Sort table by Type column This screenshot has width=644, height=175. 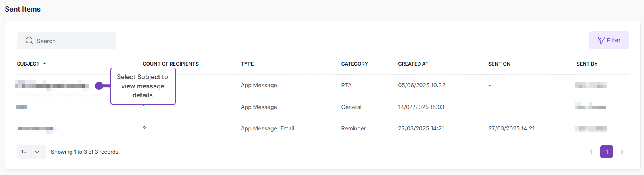tap(247, 64)
